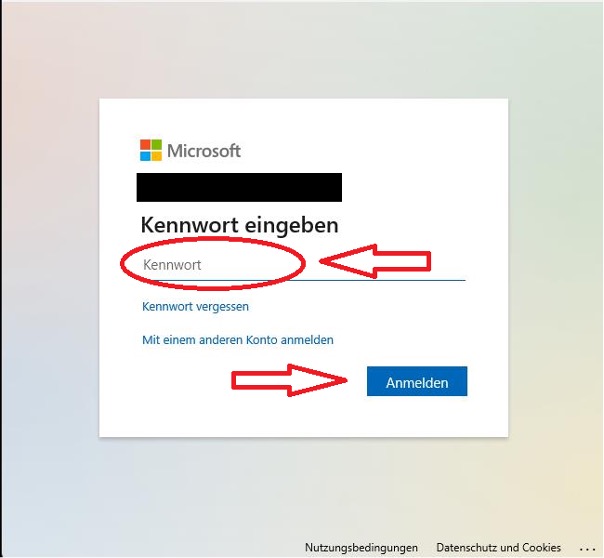Click the green square of the Microsoft logo

156,144
